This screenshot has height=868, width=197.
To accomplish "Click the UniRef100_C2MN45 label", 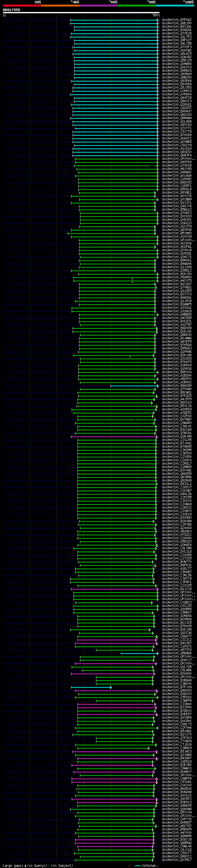I will [177, 467].
